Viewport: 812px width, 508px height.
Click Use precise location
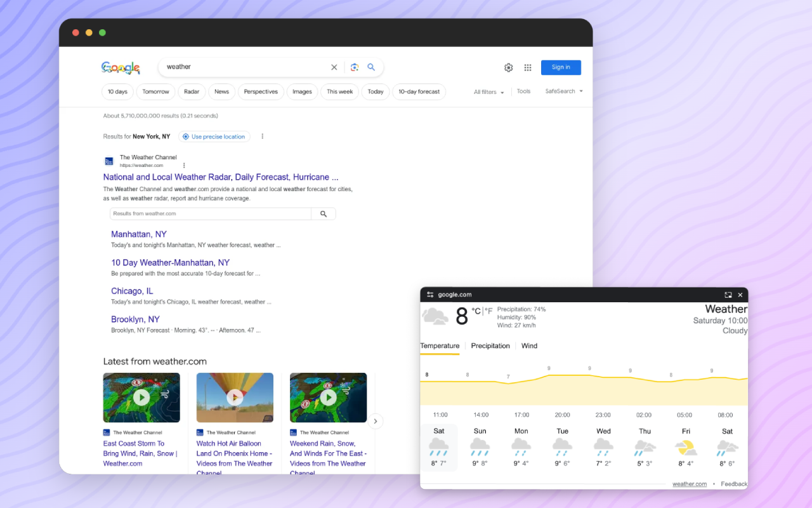click(214, 137)
